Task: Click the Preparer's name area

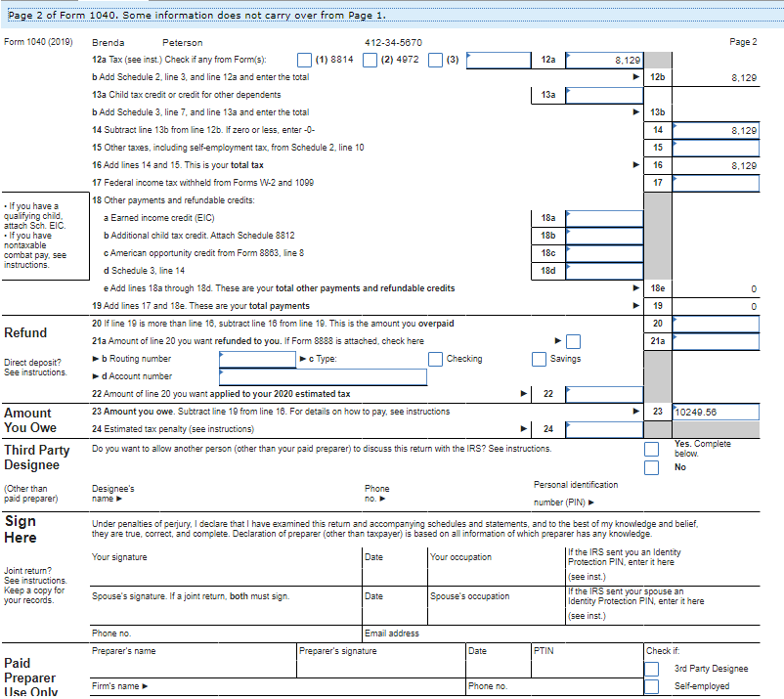Action: [194, 661]
